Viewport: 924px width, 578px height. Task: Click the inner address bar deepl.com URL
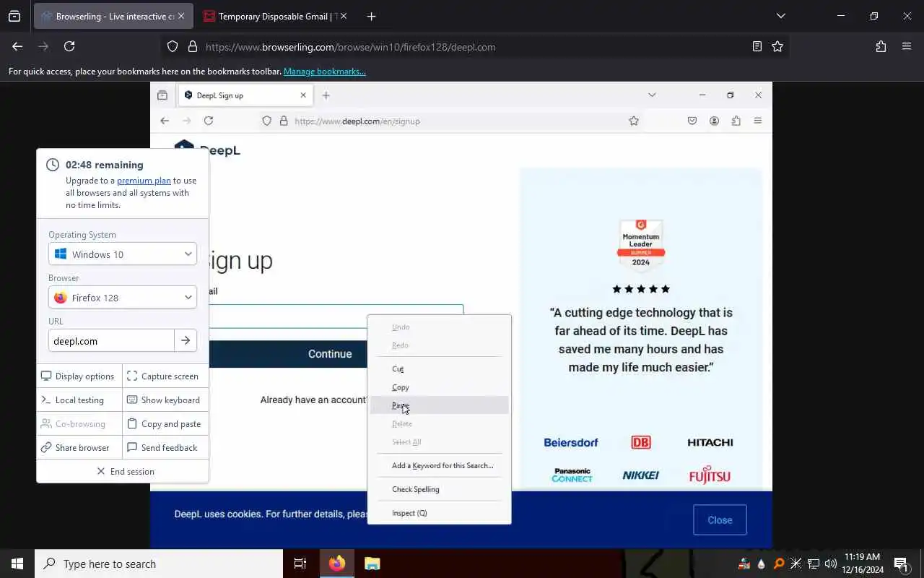(357, 121)
